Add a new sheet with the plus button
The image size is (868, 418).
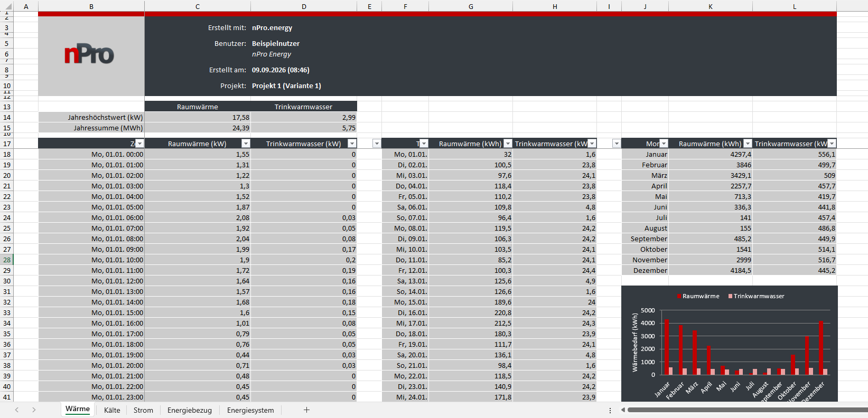pos(306,410)
